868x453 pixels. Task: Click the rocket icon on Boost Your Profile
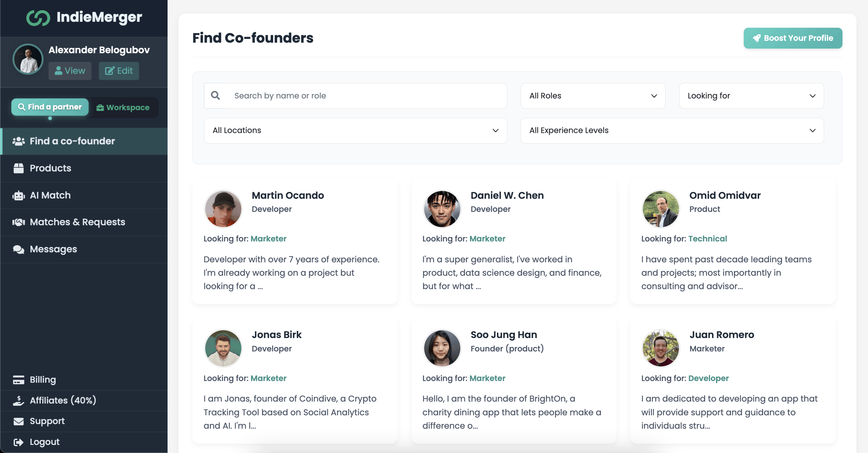pos(758,38)
